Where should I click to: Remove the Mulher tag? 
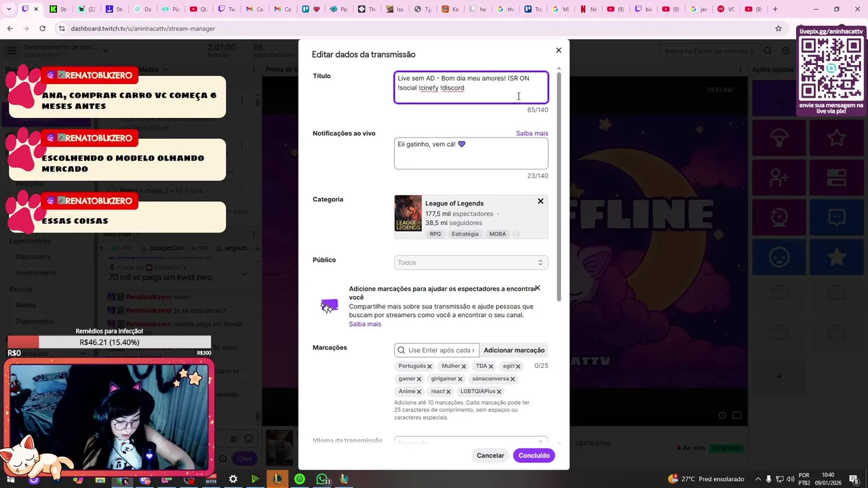[x=464, y=367]
